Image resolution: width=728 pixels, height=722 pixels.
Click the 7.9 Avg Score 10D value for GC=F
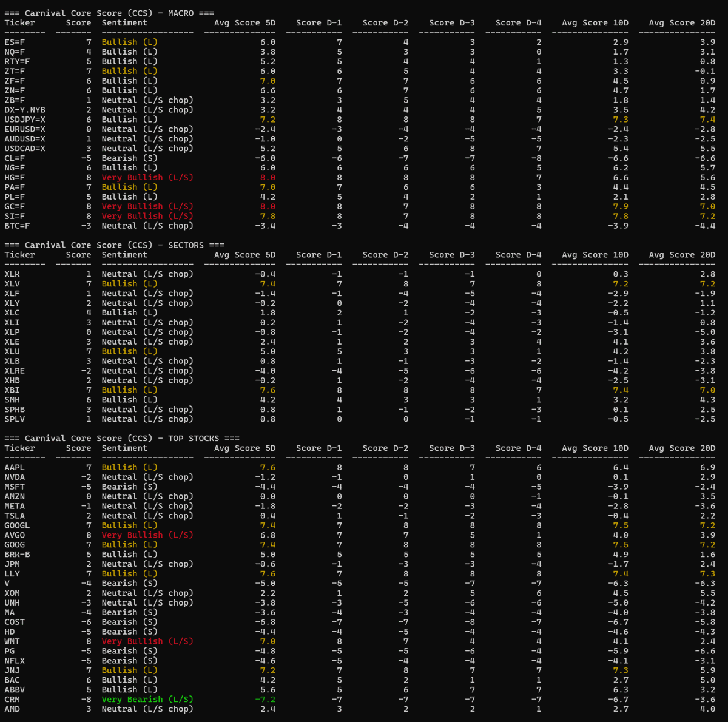tap(621, 206)
